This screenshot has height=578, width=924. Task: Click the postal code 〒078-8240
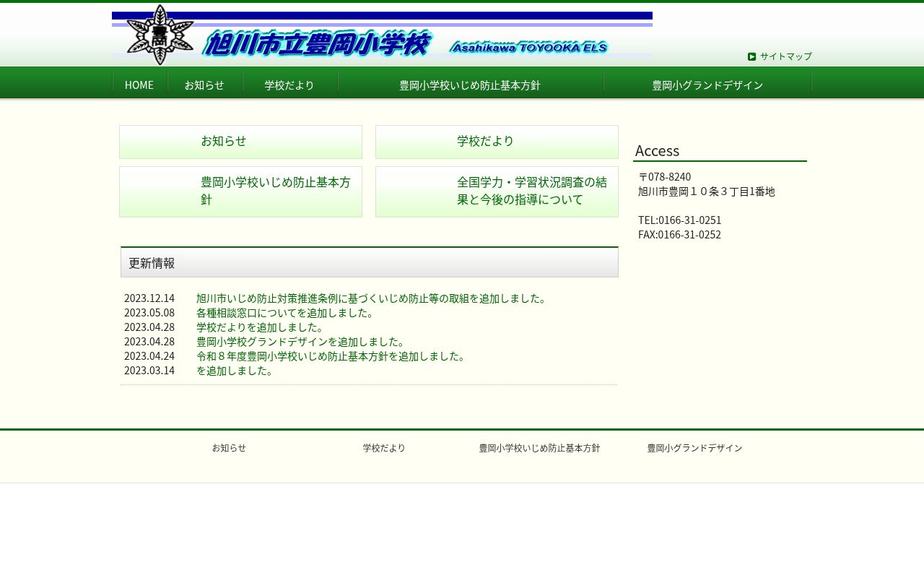[x=664, y=177]
